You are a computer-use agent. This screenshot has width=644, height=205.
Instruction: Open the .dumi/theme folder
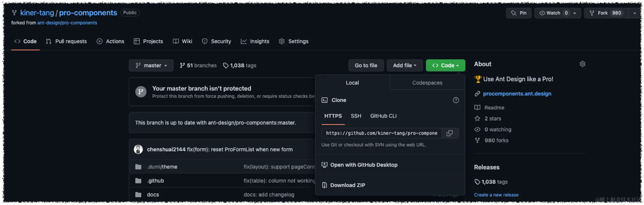[162, 167]
